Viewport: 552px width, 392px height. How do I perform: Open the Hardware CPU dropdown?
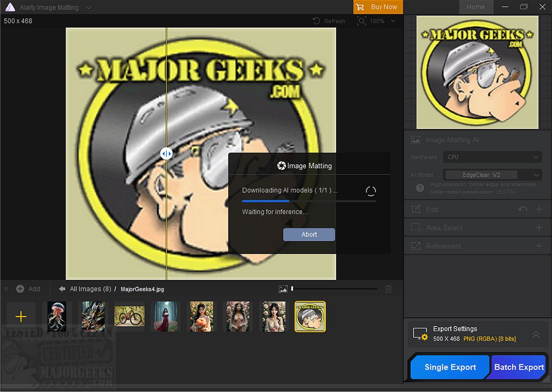tap(492, 157)
